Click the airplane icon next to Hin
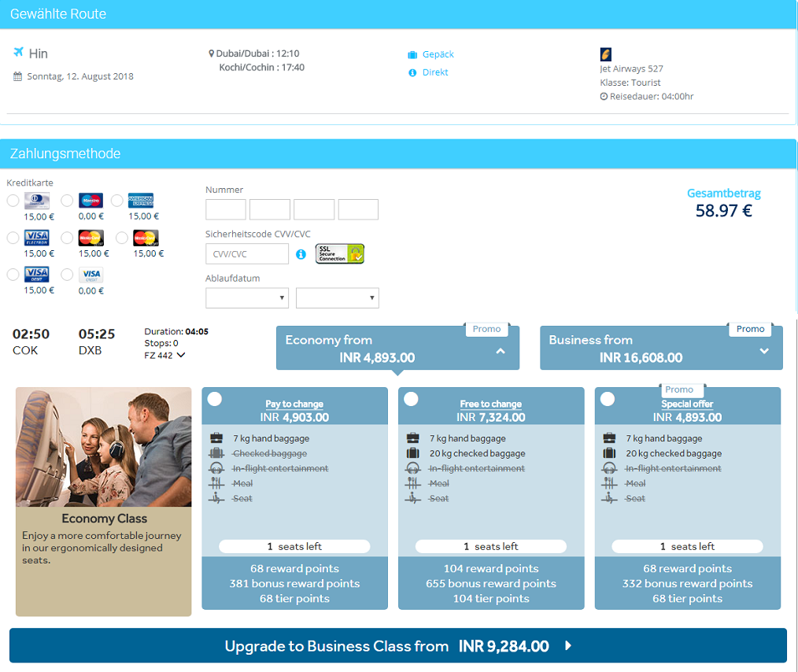The image size is (798, 672). [18, 52]
